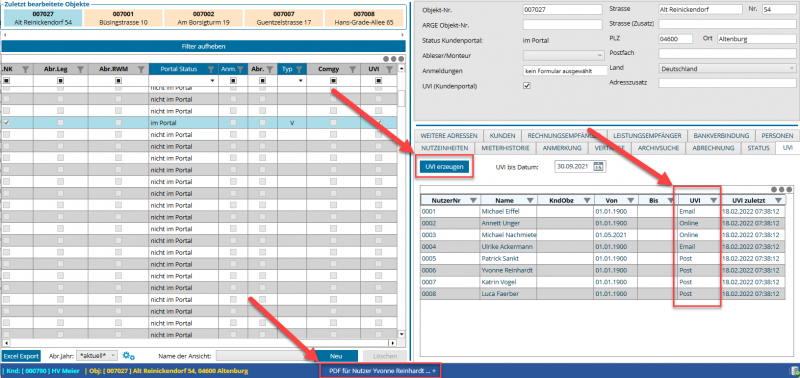800x378 pixels.
Task: Open the three-dot options above UVI table
Action: point(783,189)
